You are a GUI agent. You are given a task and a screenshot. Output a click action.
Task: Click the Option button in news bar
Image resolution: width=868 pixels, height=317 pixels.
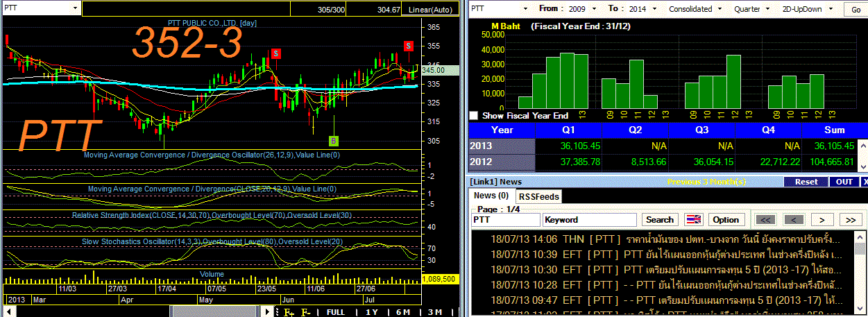[726, 220]
